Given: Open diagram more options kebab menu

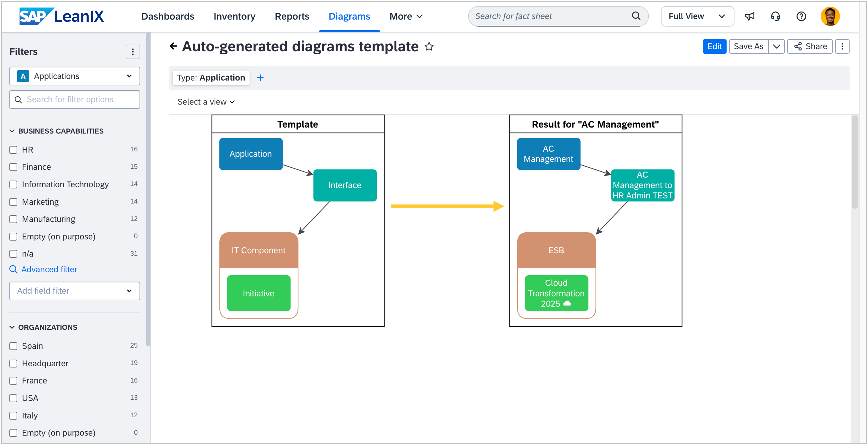Looking at the screenshot, I should 842,46.
